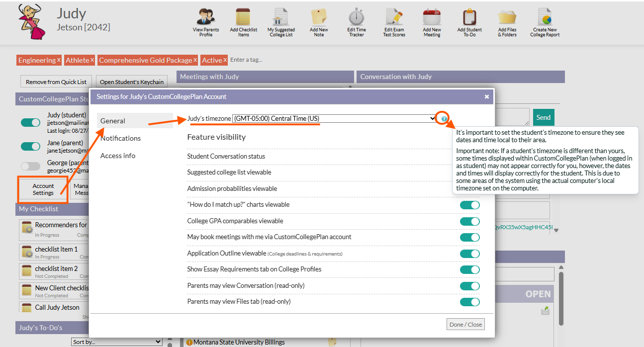The image size is (644, 347).
Task: Switch to the Notifications tab
Action: pyautogui.click(x=120, y=138)
